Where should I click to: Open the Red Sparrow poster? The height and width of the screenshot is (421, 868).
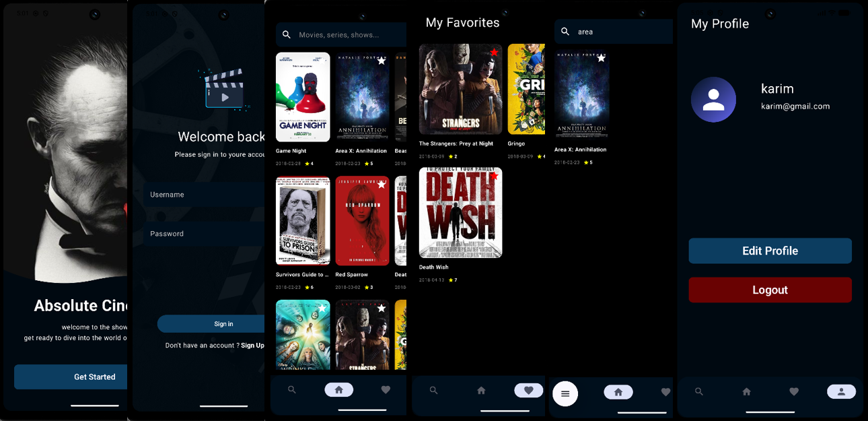362,221
